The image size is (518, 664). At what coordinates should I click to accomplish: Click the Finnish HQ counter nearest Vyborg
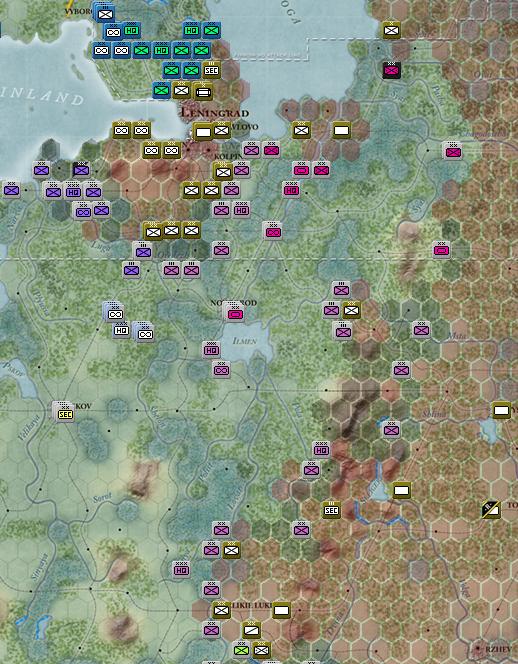(132, 30)
